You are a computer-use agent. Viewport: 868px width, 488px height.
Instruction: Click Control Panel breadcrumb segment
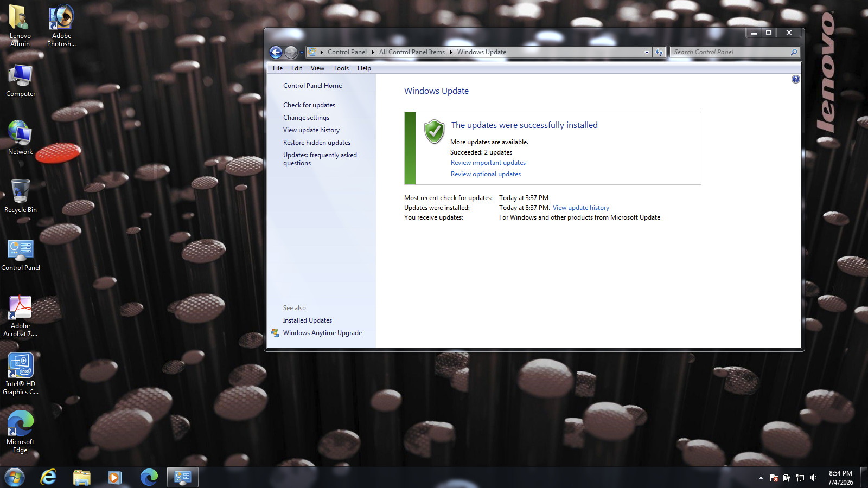coord(347,52)
